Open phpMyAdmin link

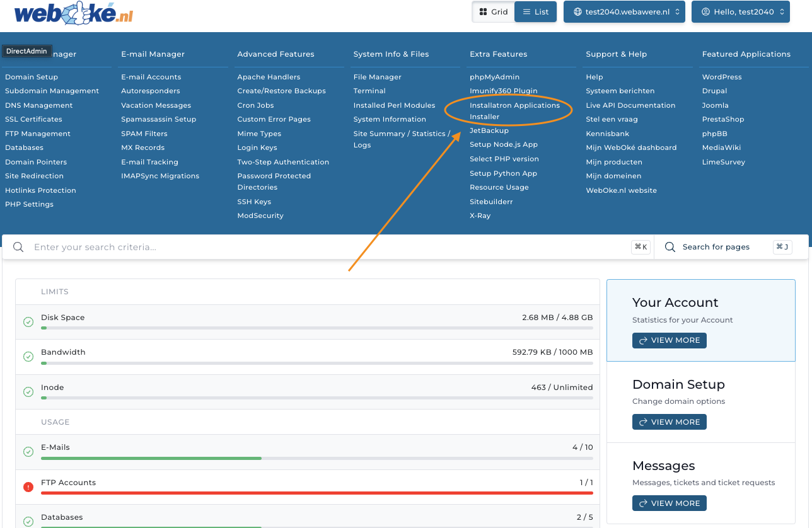point(495,77)
